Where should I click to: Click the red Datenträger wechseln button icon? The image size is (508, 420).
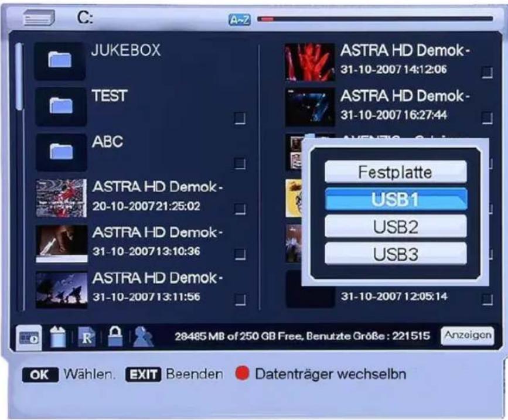point(242,373)
